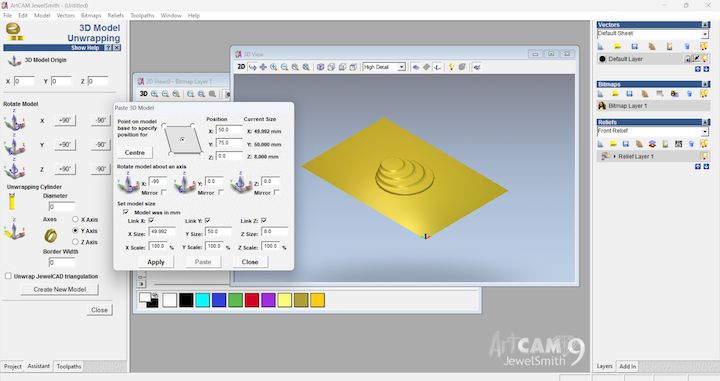The width and height of the screenshot is (720, 381).
Task: Switch 3D View window to 2D view
Action: (241, 67)
